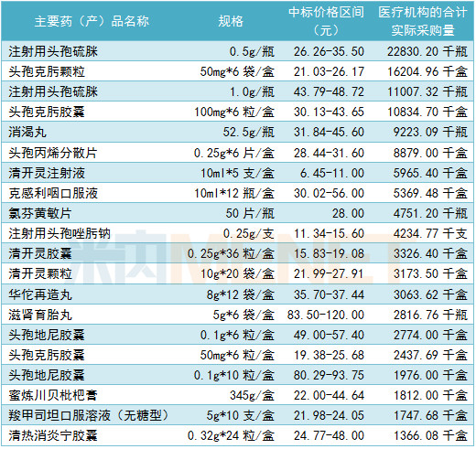Select the 0.25g*36 粒/盒 specification cell
The image size is (476, 449).
coord(231,253)
